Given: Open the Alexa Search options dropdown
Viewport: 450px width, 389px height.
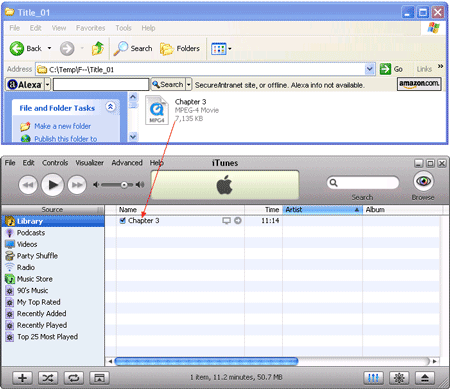Looking at the screenshot, I should pos(189,84).
